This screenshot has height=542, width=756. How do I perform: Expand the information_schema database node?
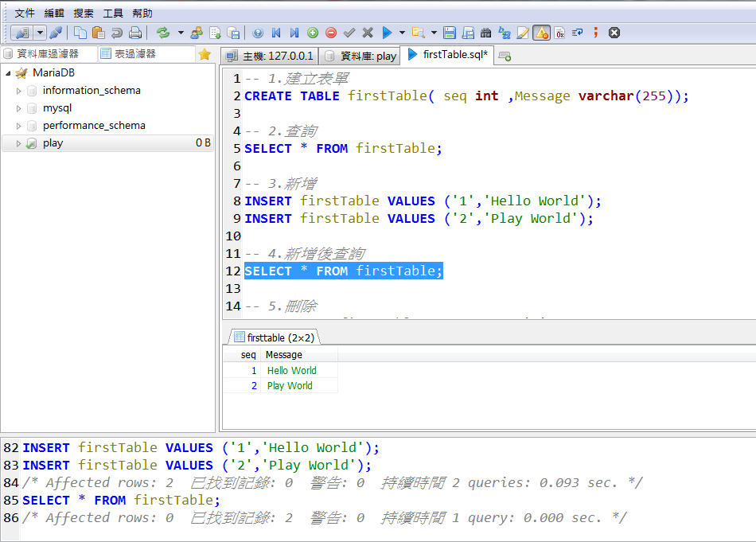point(19,91)
